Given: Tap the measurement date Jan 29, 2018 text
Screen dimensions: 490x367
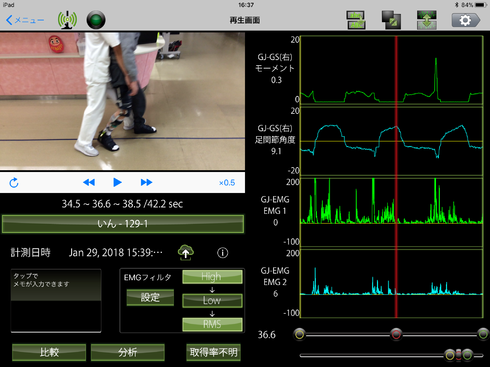Looking at the screenshot, I should [116, 253].
